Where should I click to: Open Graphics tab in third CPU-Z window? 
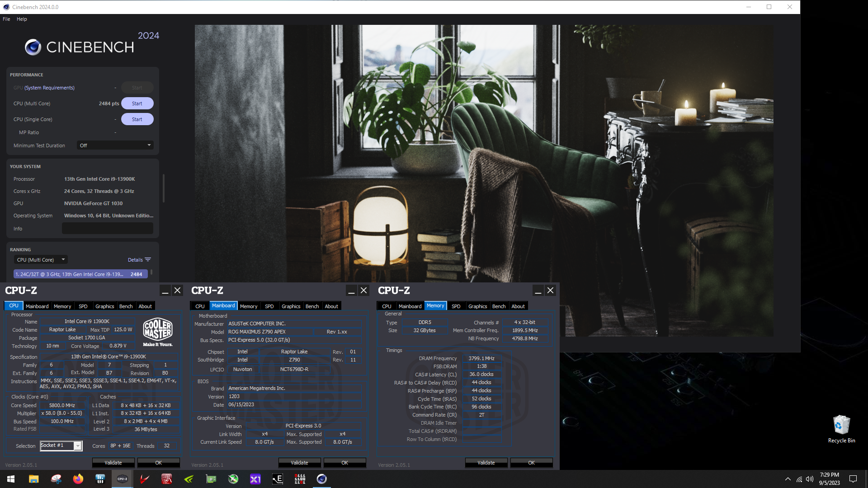[x=478, y=306]
